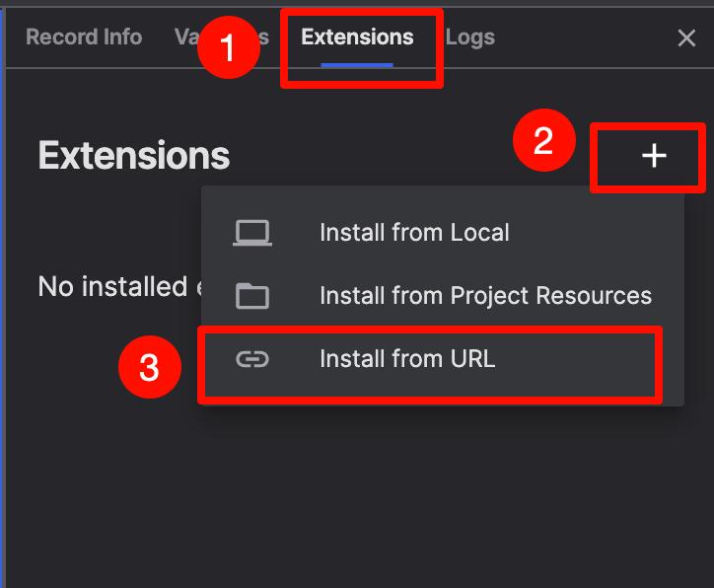Choose Install from URL text

(x=407, y=359)
